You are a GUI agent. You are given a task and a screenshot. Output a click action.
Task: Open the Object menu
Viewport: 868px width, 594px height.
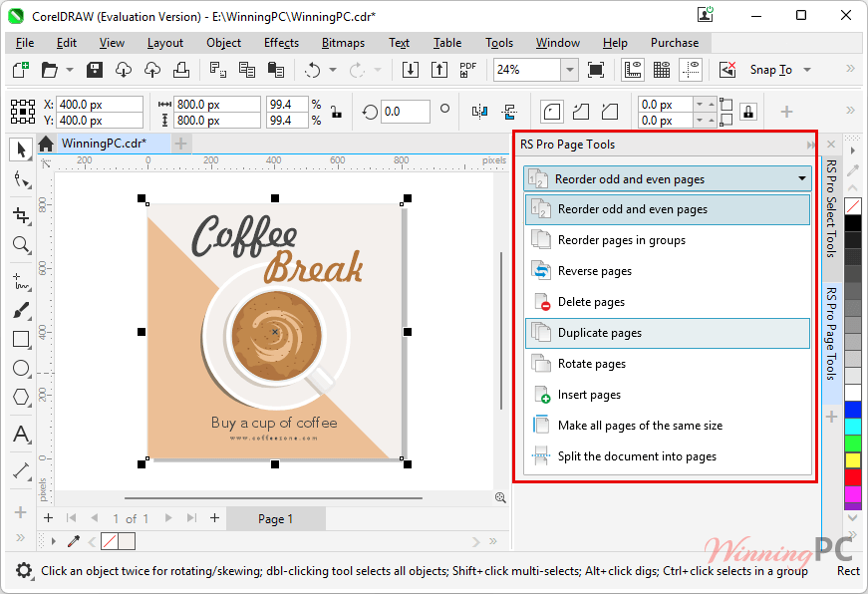click(x=223, y=43)
